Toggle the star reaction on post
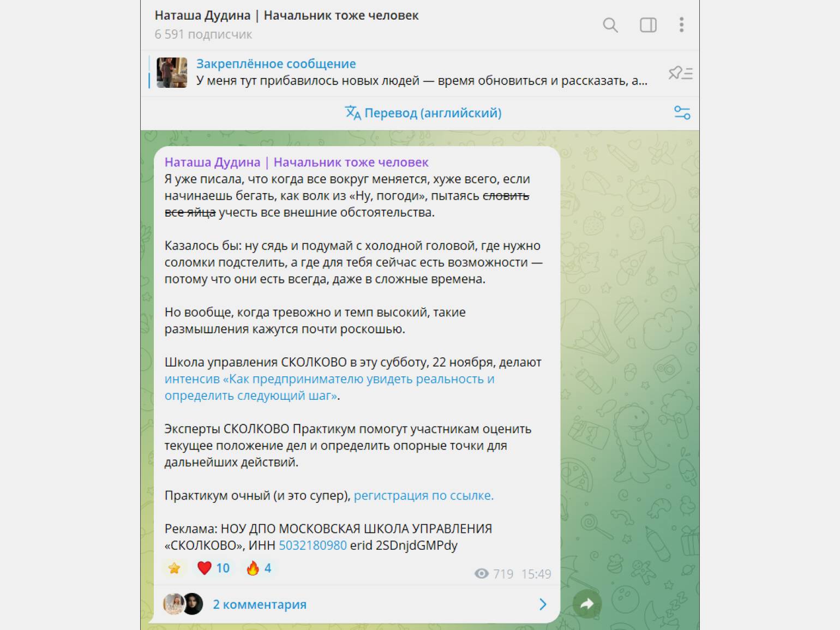The image size is (840, 630). (x=175, y=568)
